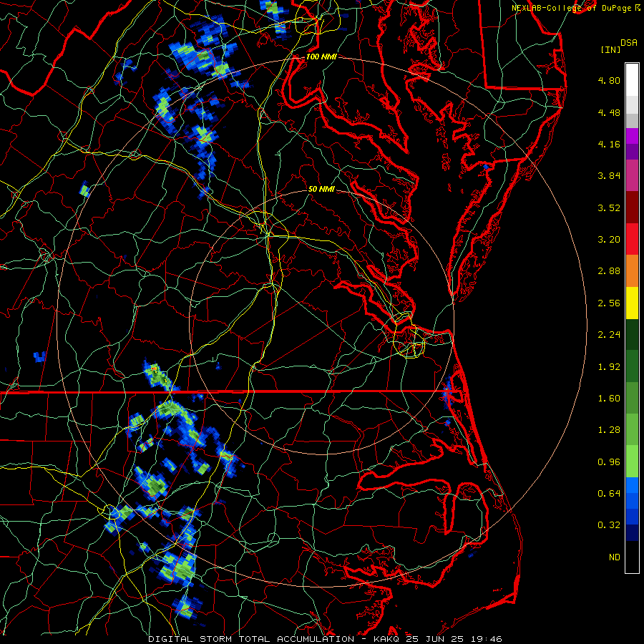The height and width of the screenshot is (644, 644).
Task: Click the [IN] units label
Action: [610, 49]
